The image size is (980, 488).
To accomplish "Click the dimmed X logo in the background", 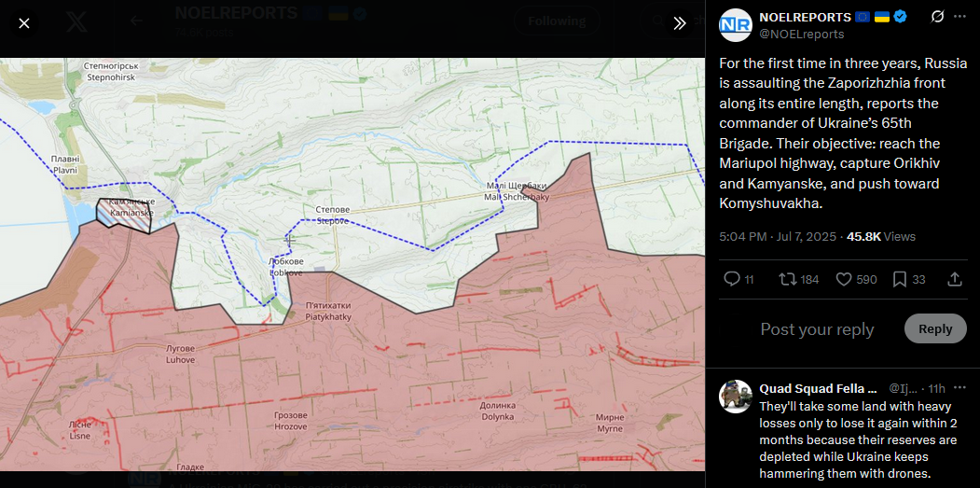I will coord(77,22).
